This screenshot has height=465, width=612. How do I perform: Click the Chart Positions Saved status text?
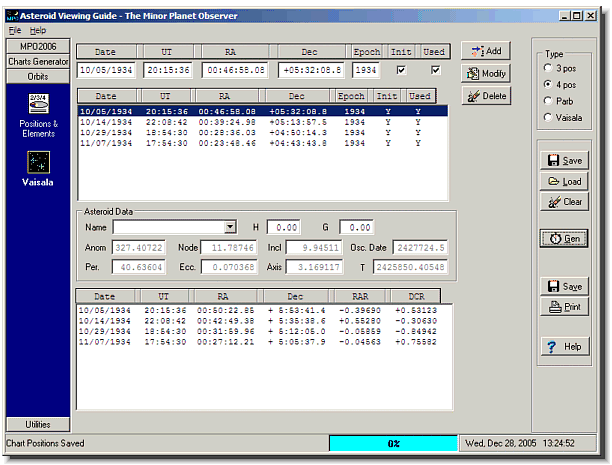point(45,444)
